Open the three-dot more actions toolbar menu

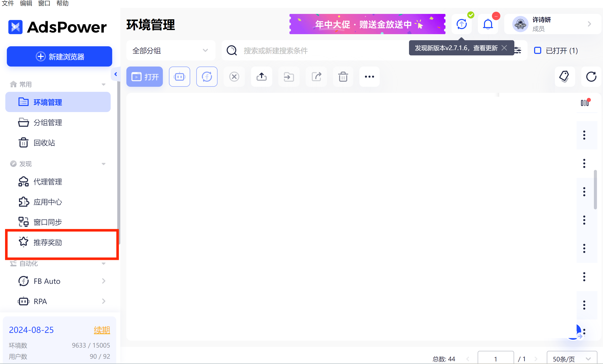369,77
